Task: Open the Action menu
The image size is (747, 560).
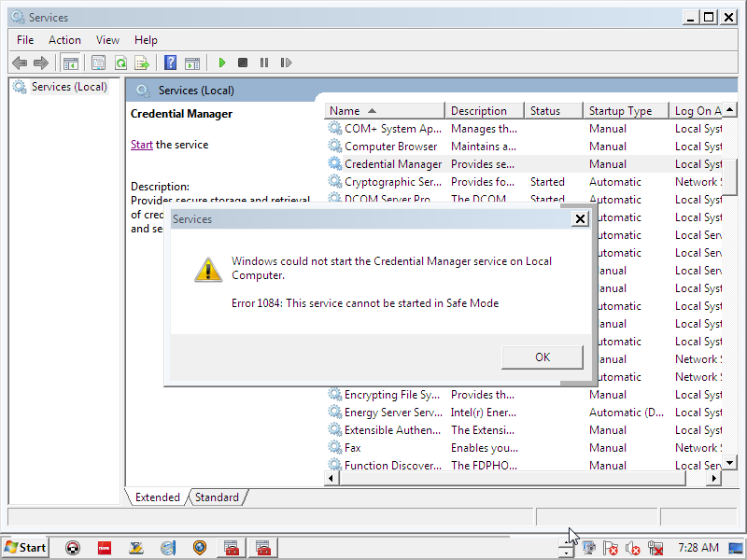Action: 64,40
